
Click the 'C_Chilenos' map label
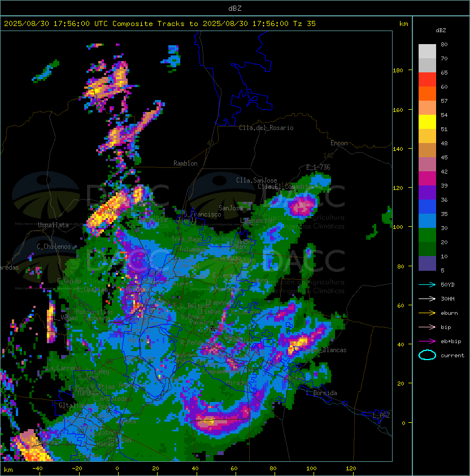[x=54, y=246]
